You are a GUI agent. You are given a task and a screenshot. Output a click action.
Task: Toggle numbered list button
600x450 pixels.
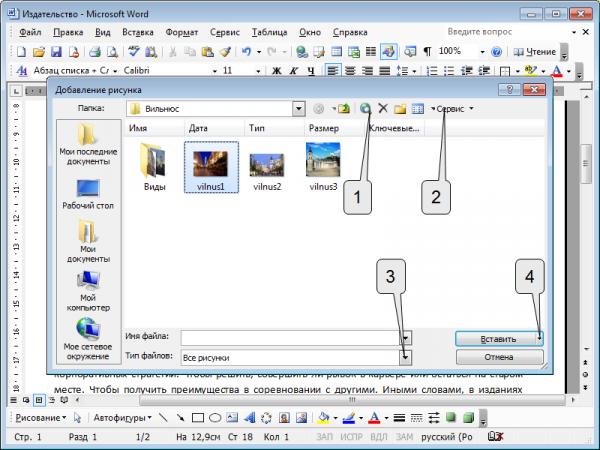click(x=432, y=71)
